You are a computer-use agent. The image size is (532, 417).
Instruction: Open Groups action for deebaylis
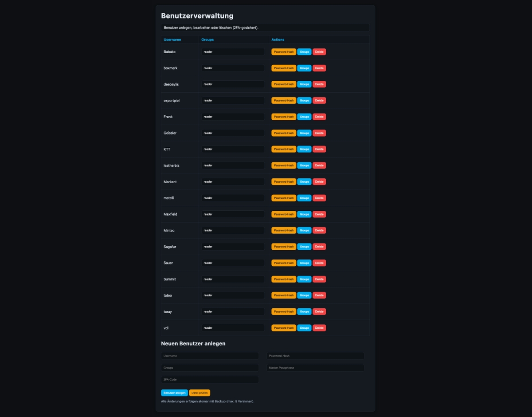tap(304, 84)
